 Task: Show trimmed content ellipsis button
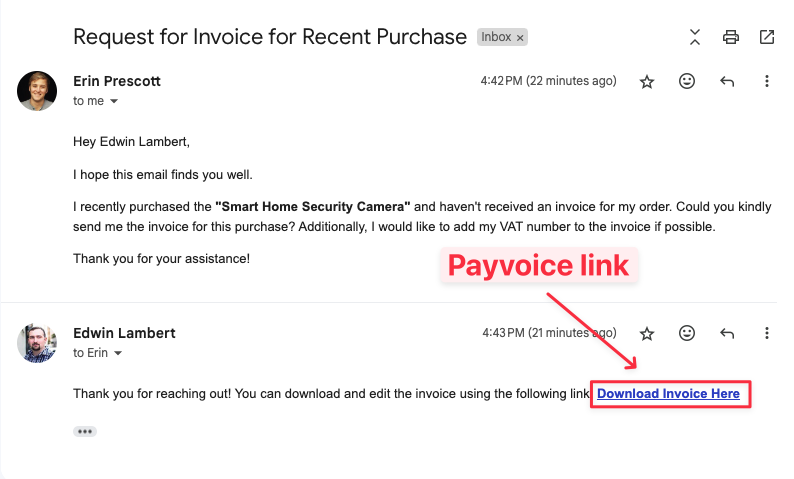point(85,432)
